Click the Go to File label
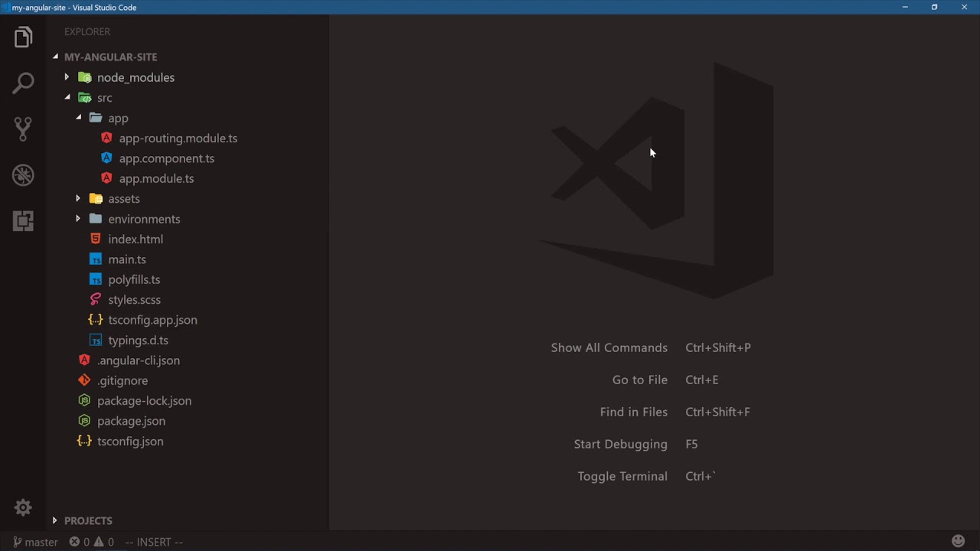Image resolution: width=980 pixels, height=551 pixels. 640,380
